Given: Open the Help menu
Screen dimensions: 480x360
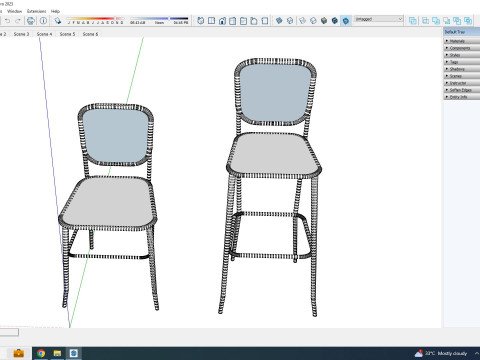Looking at the screenshot, I should (55, 11).
